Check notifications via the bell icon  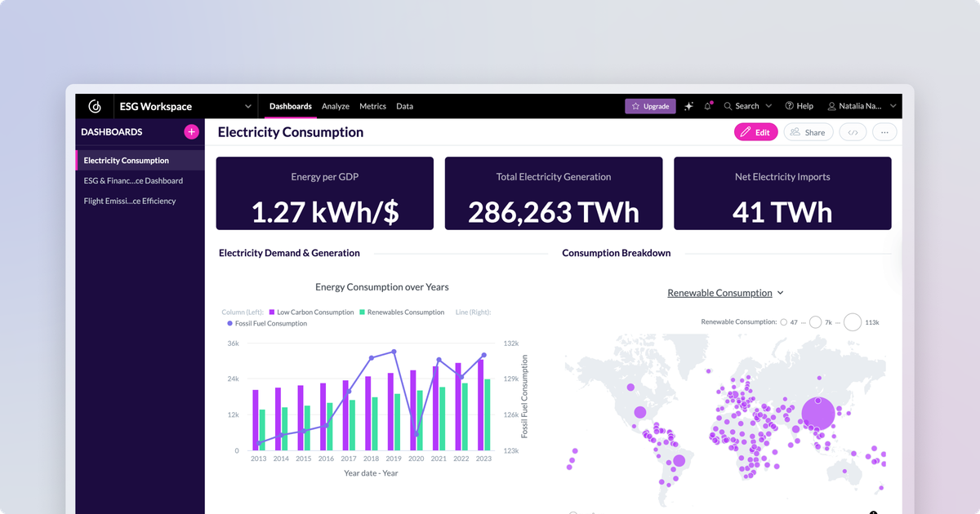click(x=707, y=106)
